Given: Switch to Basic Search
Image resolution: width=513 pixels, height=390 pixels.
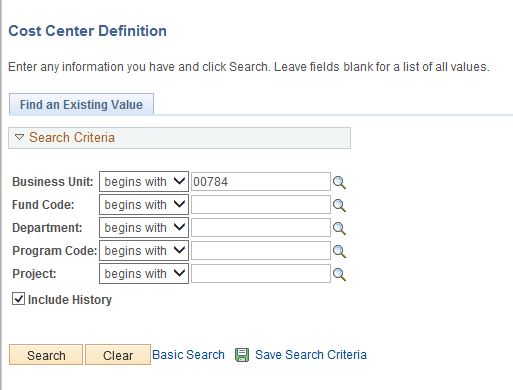Looking at the screenshot, I should 188,355.
